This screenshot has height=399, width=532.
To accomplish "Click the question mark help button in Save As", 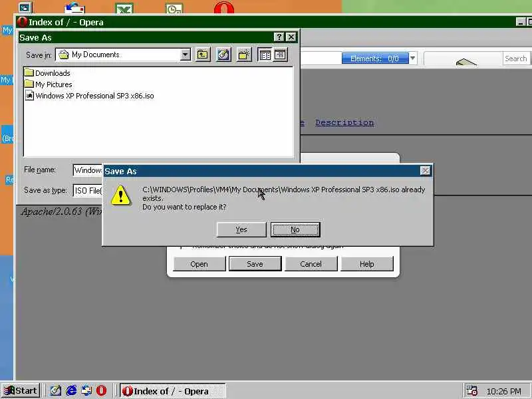I will 279,37.
